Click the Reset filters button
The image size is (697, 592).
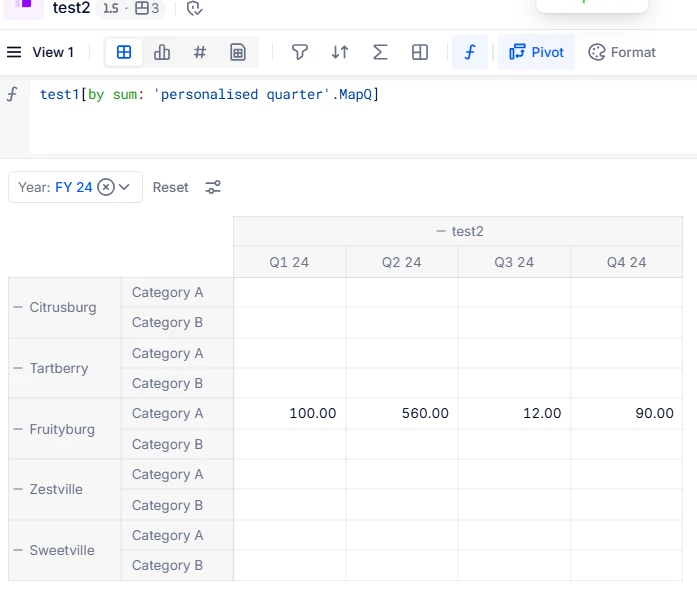pos(170,187)
